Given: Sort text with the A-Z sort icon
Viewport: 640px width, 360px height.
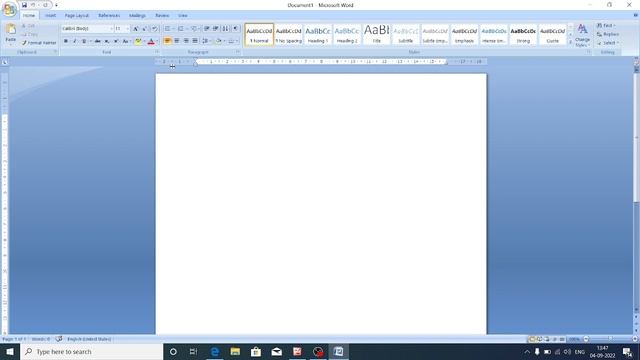Looking at the screenshot, I should pos(225,29).
